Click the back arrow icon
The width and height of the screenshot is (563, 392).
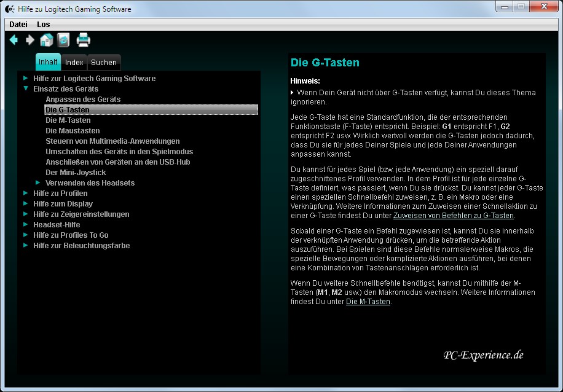(x=14, y=41)
